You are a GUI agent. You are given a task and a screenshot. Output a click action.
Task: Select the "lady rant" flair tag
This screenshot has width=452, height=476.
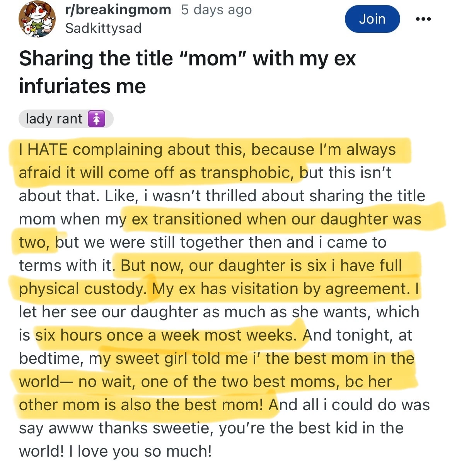click(x=54, y=119)
